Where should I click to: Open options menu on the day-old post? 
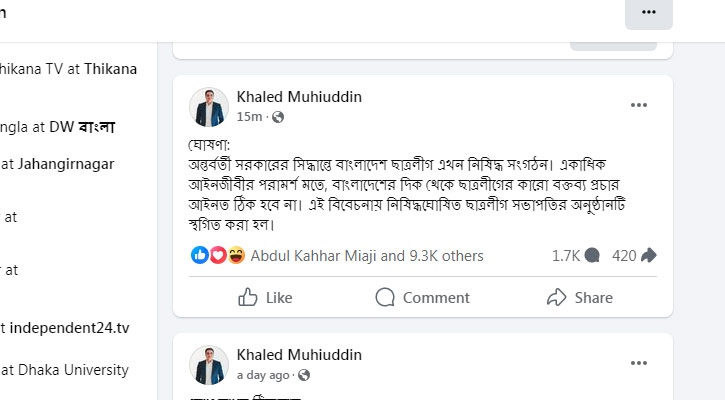coord(639,364)
